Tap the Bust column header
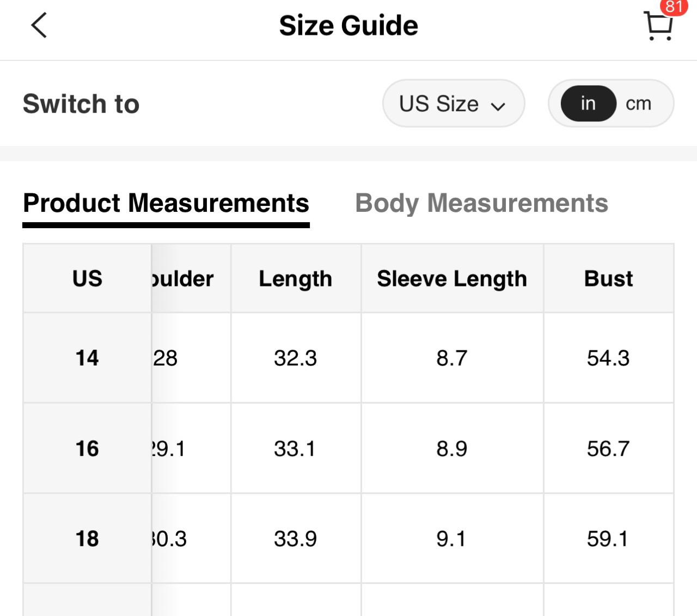The height and width of the screenshot is (616, 697). tap(608, 279)
